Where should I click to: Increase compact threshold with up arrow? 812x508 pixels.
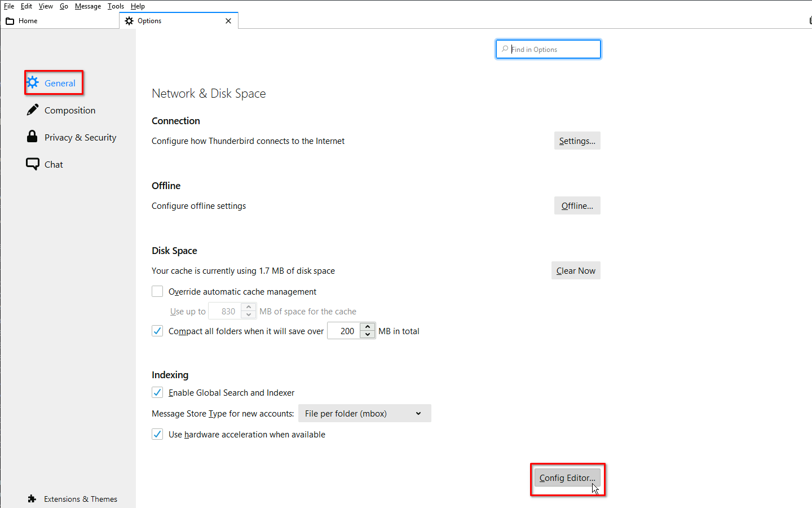click(x=368, y=327)
